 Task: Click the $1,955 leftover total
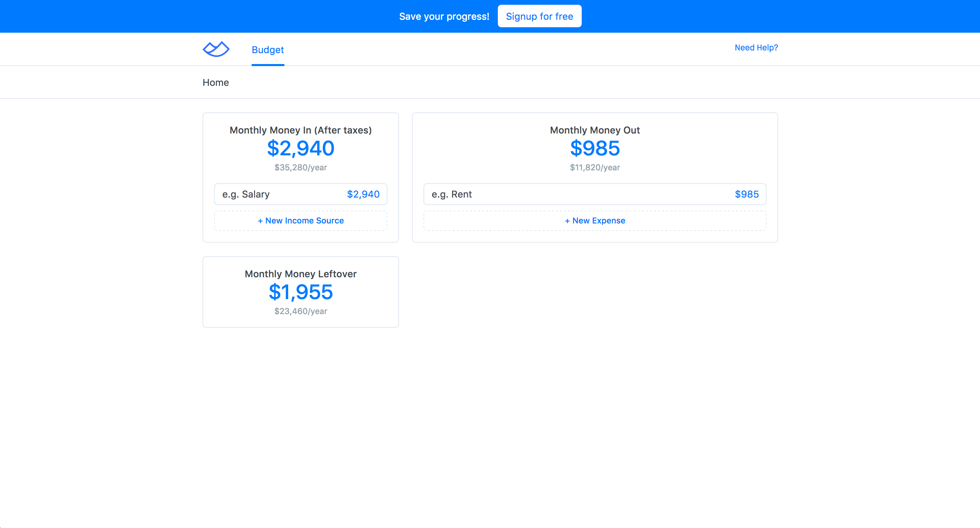coord(300,292)
